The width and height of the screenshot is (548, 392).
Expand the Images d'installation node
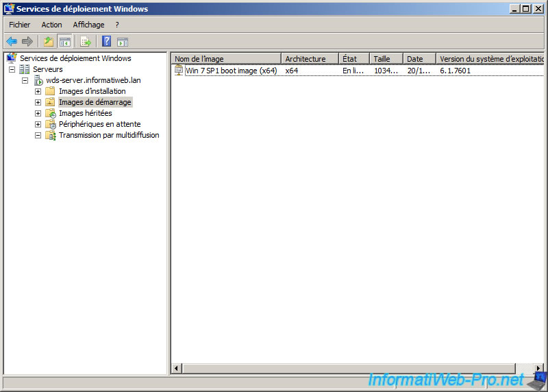pos(38,91)
